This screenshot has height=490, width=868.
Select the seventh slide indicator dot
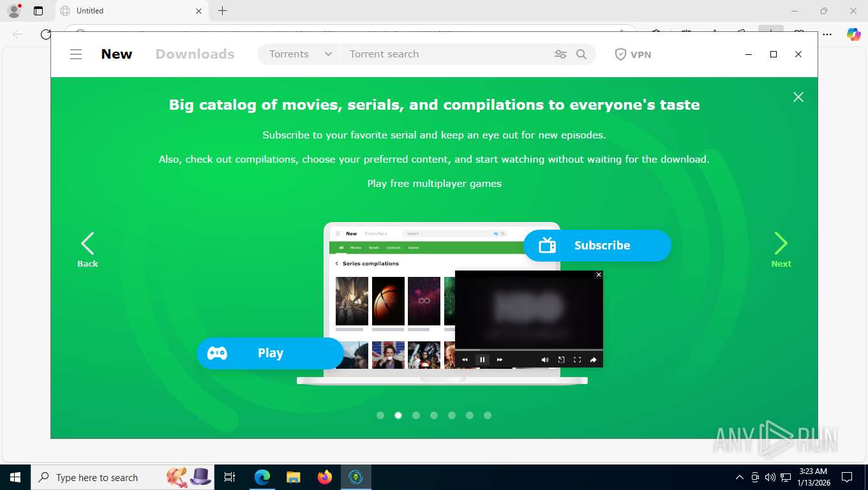click(488, 415)
